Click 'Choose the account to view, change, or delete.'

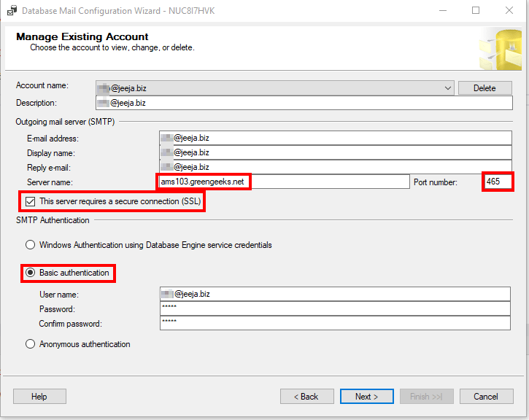pos(112,47)
